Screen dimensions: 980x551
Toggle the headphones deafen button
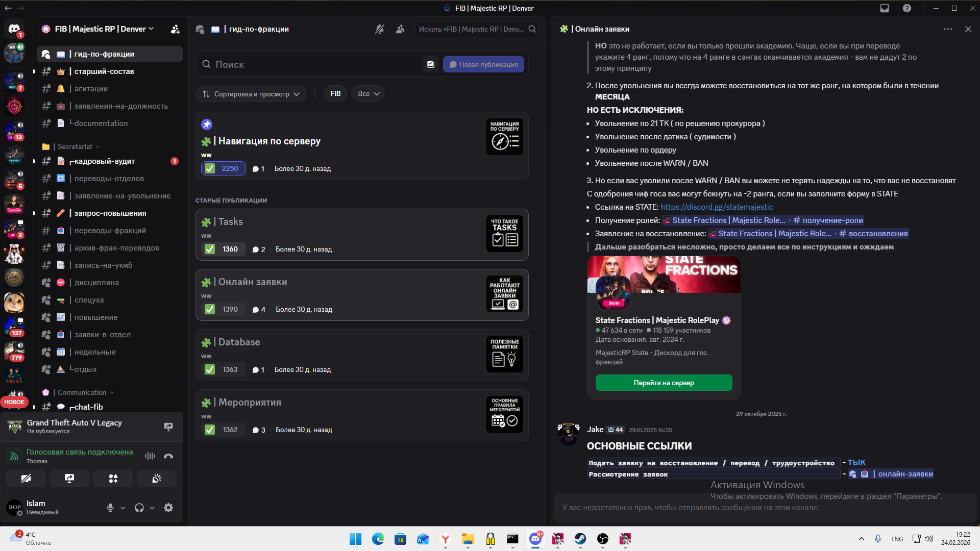click(x=139, y=508)
